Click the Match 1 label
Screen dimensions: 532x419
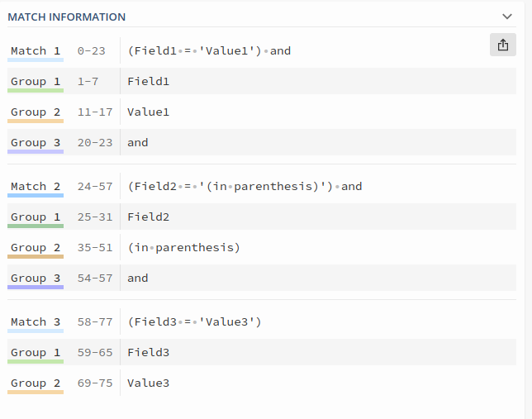[x=36, y=51]
